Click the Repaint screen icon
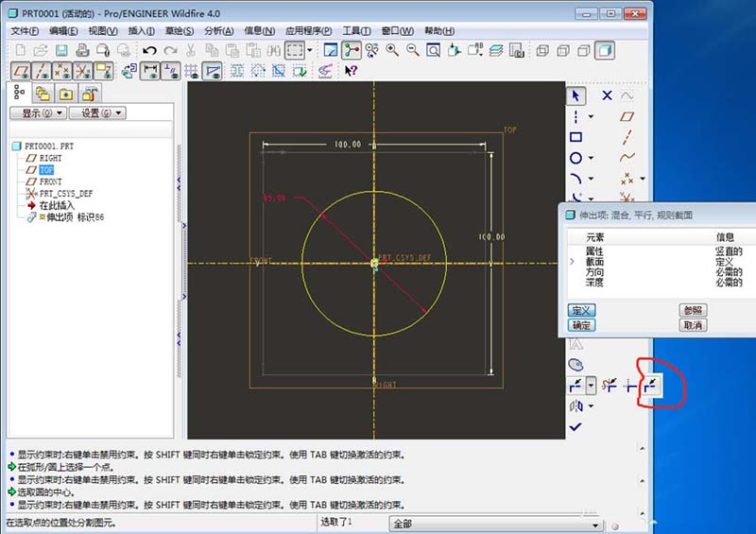 click(331, 50)
